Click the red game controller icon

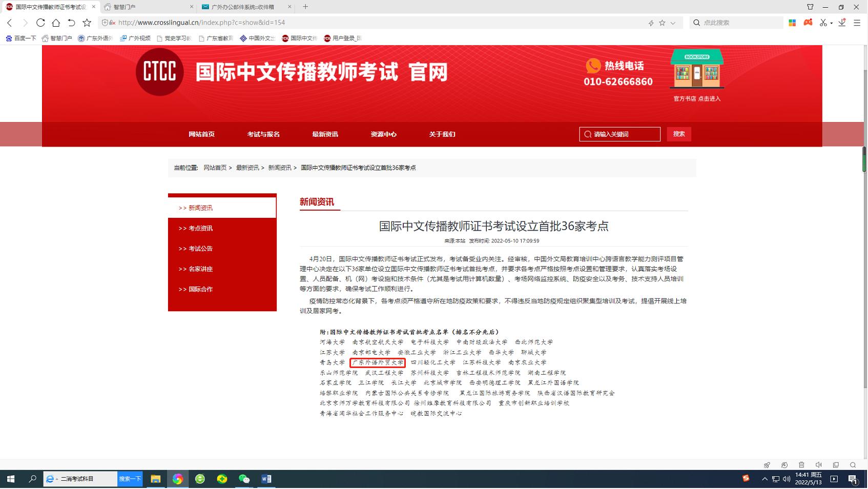point(808,23)
